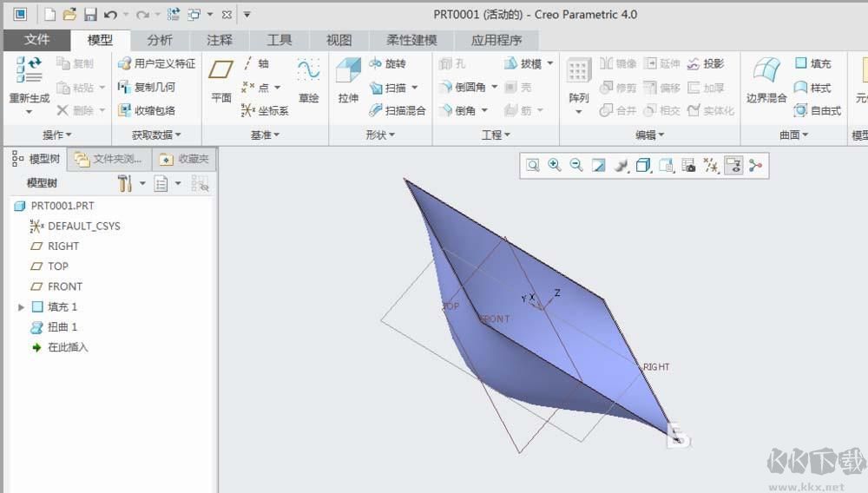Viewport: 868px width, 493px height.
Task: Expand the Shapes group dropdown
Action: (380, 135)
